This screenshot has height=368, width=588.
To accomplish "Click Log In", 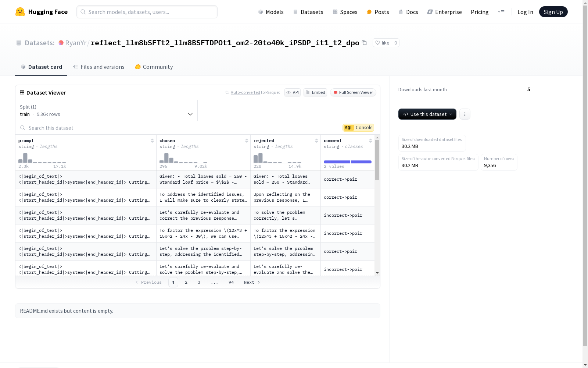I will [x=525, y=12].
